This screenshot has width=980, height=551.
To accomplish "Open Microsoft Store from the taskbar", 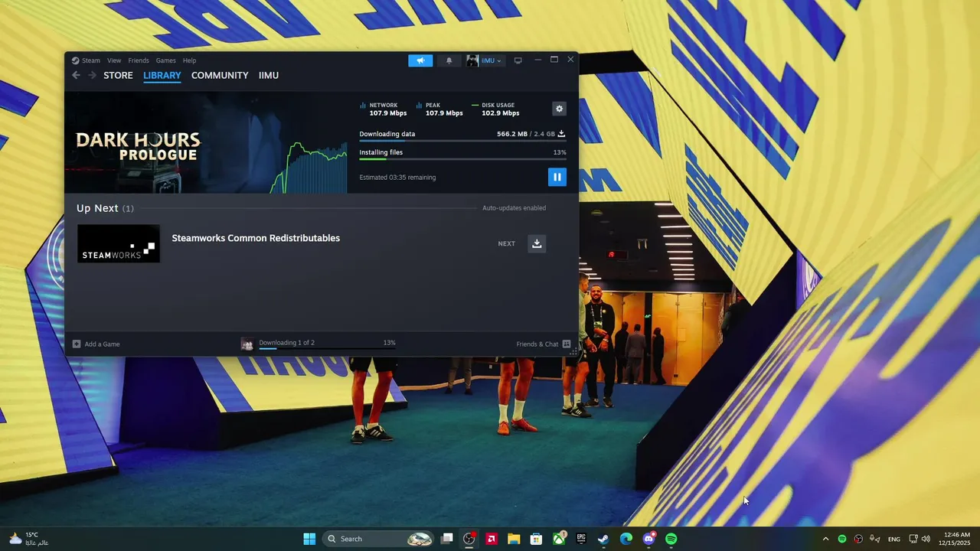I will click(x=536, y=539).
